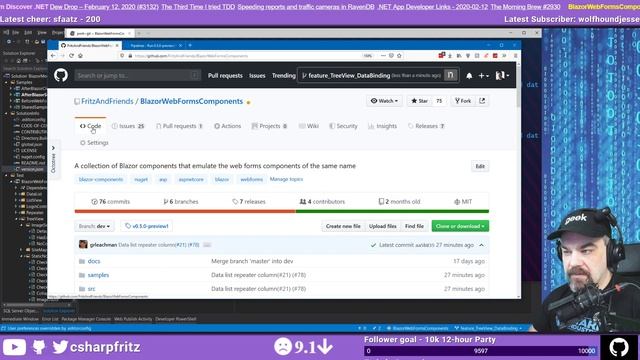
Task: Open the src folder
Action: (x=91, y=289)
